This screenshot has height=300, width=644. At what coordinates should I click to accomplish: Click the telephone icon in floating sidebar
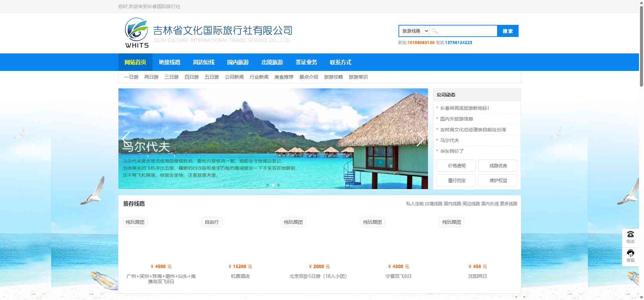630,235
